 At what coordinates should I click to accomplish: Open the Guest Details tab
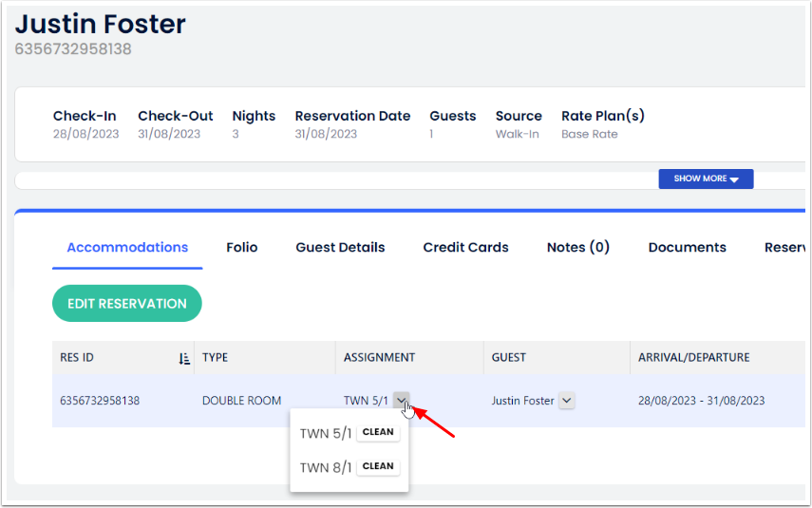[x=340, y=247]
